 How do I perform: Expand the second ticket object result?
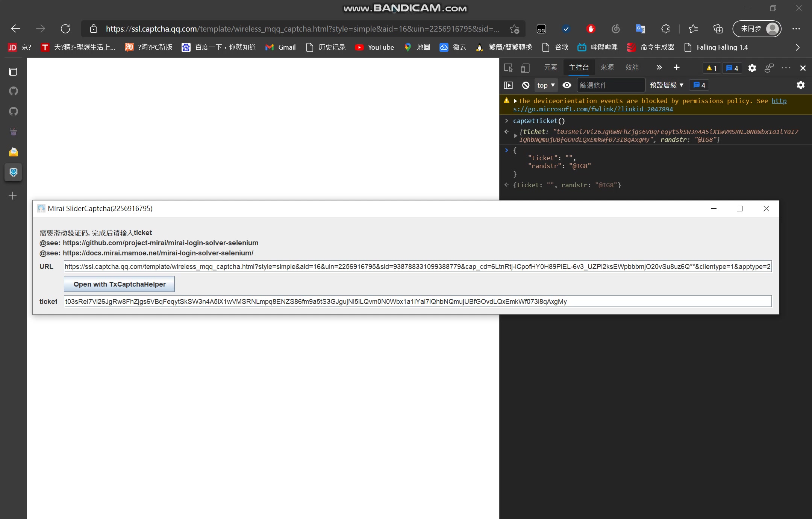(507, 185)
